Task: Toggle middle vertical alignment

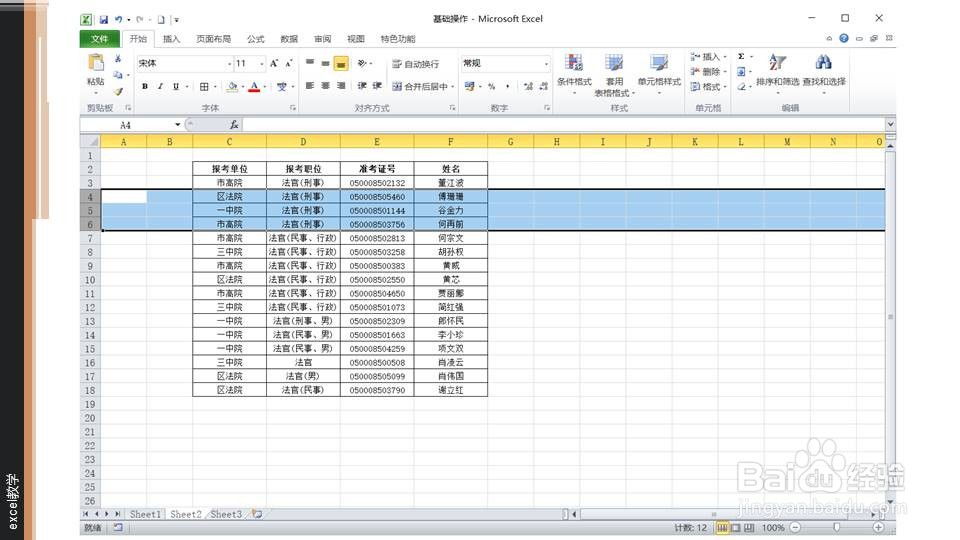Action: (x=325, y=63)
